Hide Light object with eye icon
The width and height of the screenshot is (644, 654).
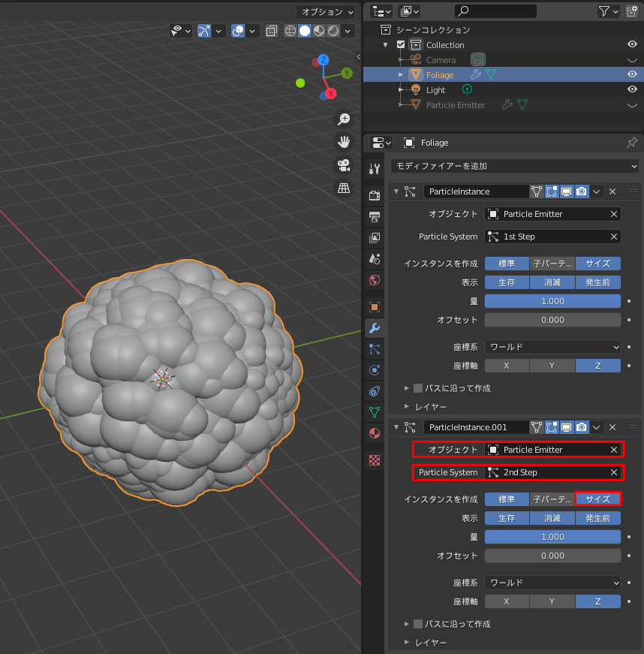(x=632, y=89)
